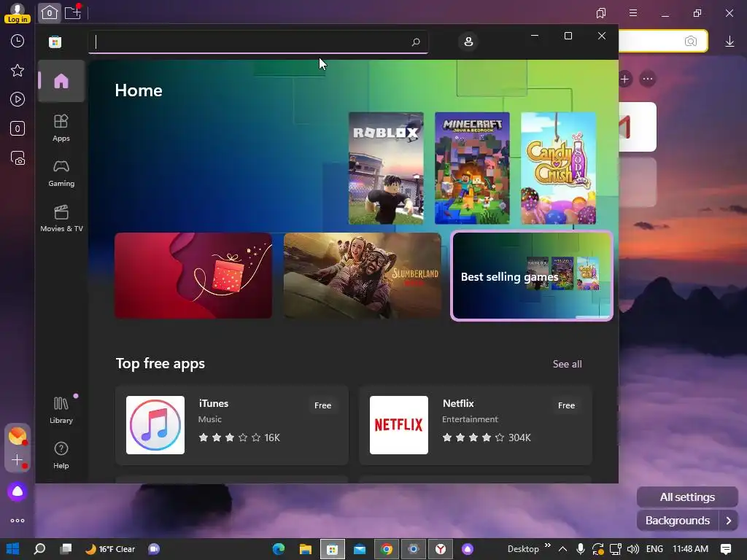The height and width of the screenshot is (560, 747).
Task: Select the Best selling games banner
Action: [531, 275]
